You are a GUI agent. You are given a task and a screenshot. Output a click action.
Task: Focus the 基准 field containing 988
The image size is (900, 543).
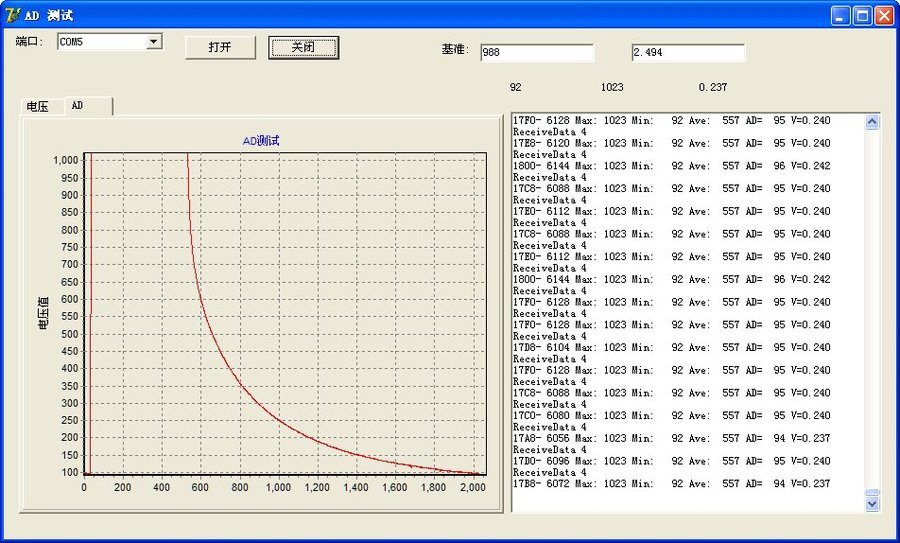[x=536, y=53]
